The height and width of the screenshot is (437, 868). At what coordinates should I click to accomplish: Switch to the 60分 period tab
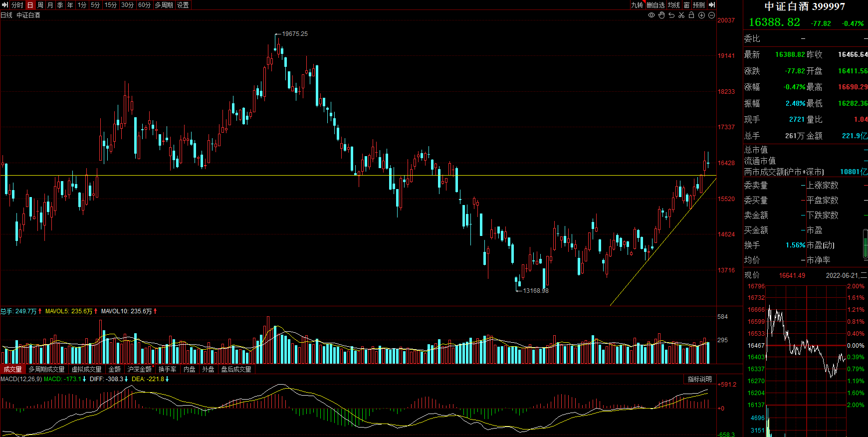pyautogui.click(x=144, y=5)
